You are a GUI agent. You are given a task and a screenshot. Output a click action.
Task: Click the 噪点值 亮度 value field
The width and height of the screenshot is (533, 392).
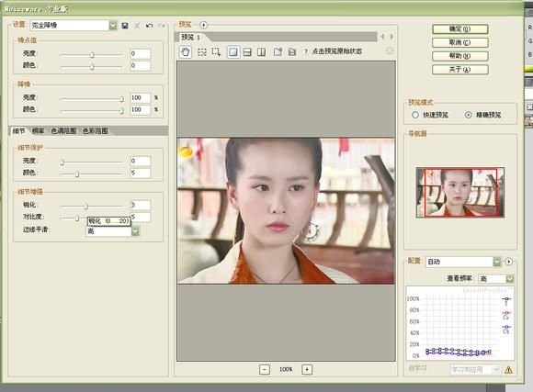[140, 53]
